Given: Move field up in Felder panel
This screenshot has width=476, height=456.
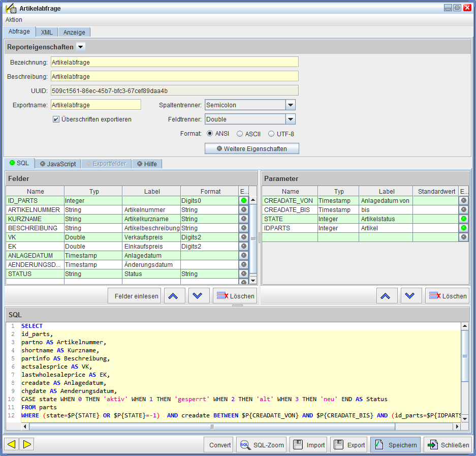Looking at the screenshot, I should coord(174,296).
